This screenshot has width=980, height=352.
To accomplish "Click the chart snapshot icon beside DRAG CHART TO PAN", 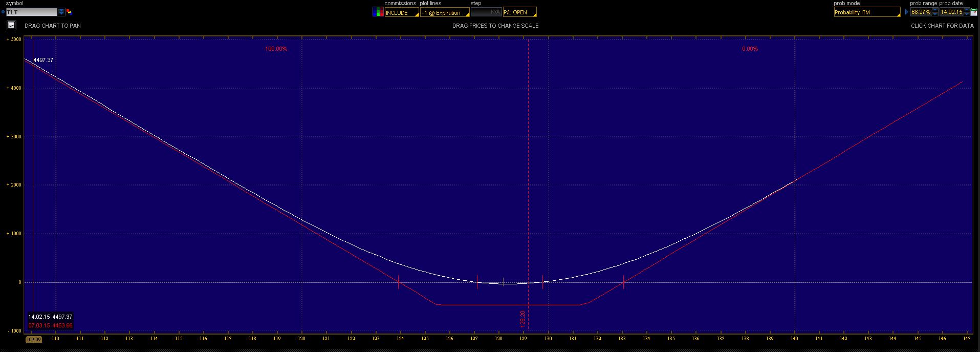I will (x=11, y=25).
